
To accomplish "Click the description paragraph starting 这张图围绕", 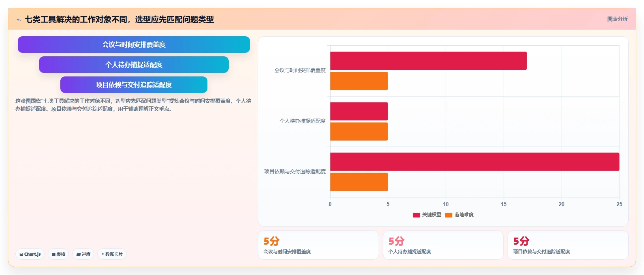I will pyautogui.click(x=133, y=105).
